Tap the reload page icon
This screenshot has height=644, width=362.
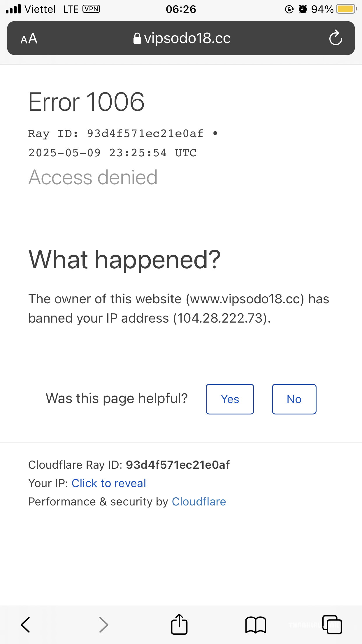coord(335,38)
